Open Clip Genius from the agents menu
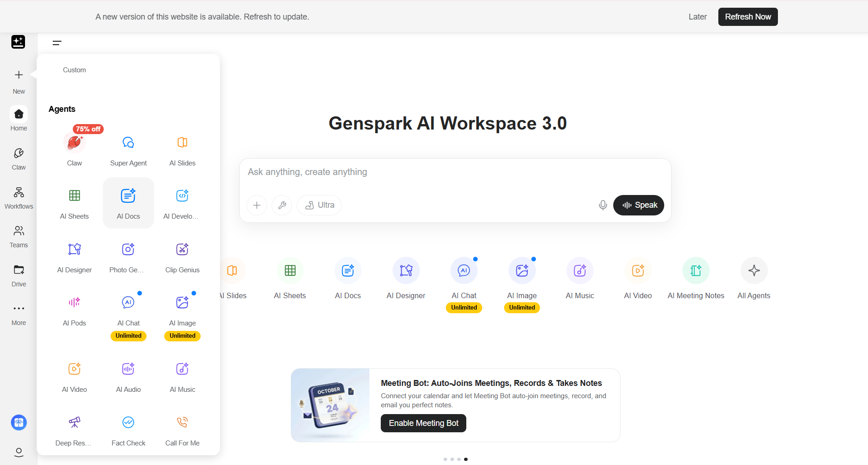 (x=182, y=249)
